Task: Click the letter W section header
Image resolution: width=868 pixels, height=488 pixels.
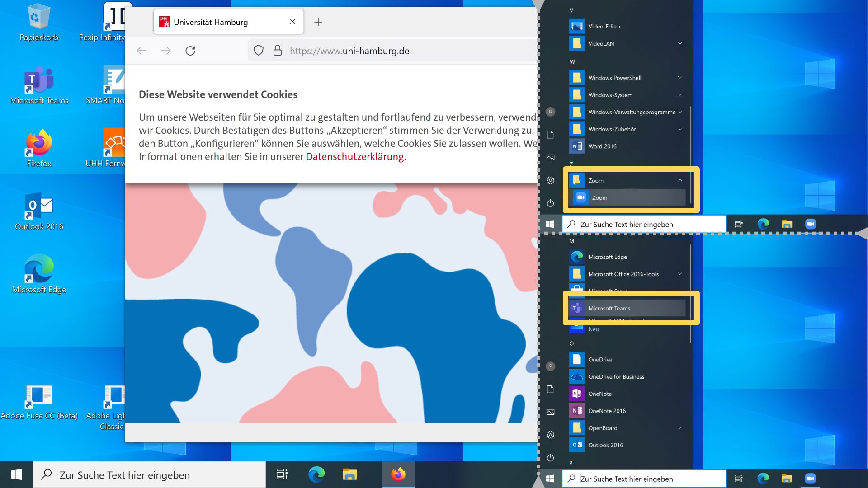Action: coord(572,61)
